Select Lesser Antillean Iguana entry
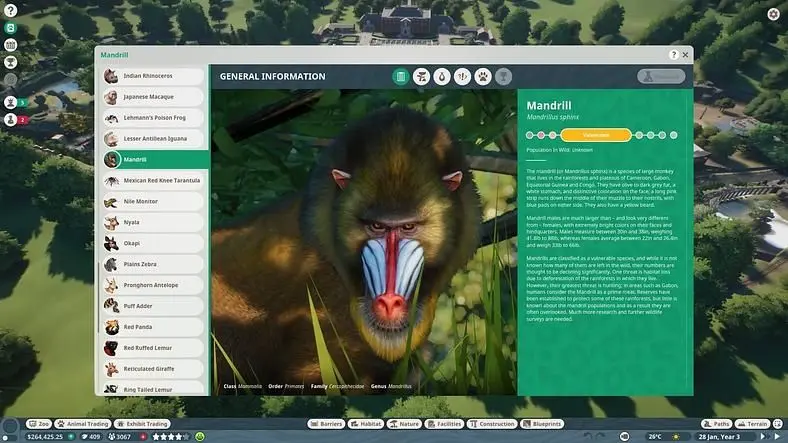Image resolution: width=788 pixels, height=443 pixels. 153,139
